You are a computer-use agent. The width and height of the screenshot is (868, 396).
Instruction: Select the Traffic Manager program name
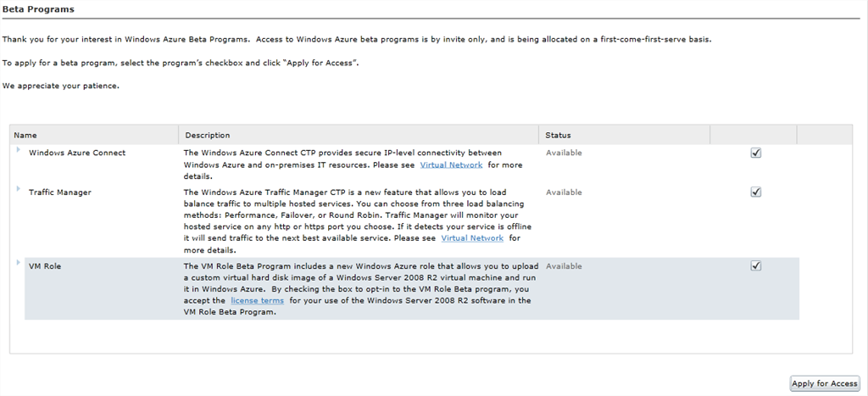pyautogui.click(x=59, y=192)
